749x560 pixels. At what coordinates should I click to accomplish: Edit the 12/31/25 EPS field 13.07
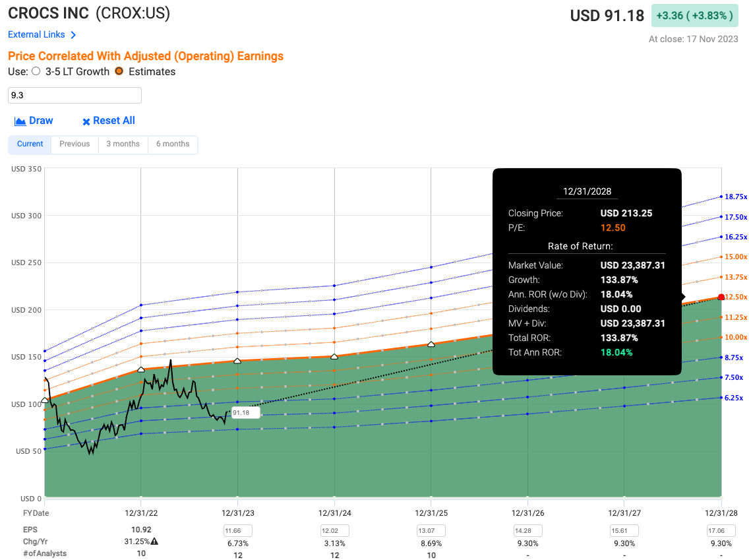[x=431, y=530]
